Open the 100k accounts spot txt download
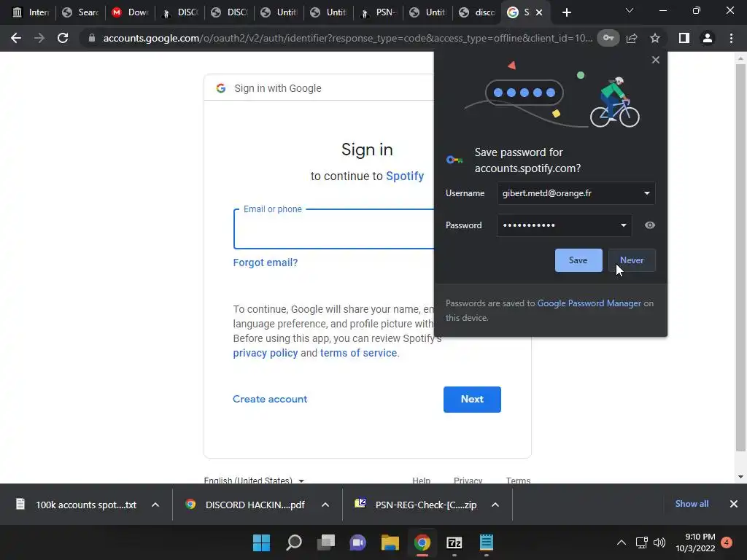 tap(76, 505)
